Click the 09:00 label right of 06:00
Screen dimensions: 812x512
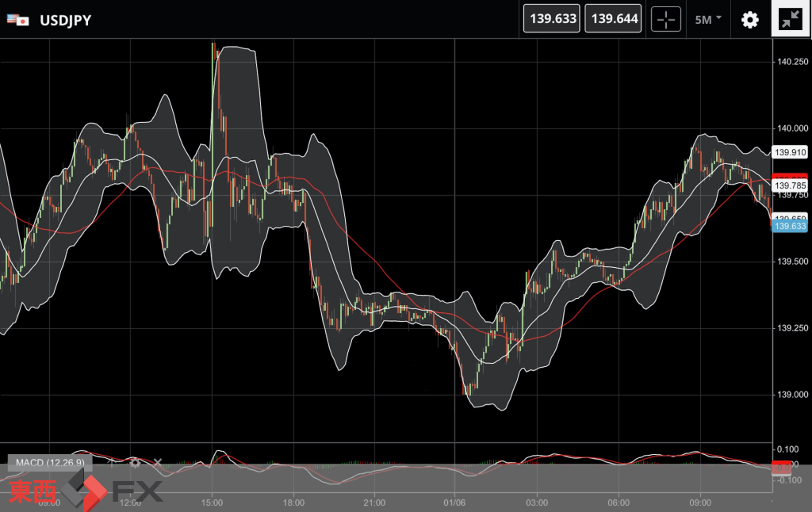coord(699,502)
